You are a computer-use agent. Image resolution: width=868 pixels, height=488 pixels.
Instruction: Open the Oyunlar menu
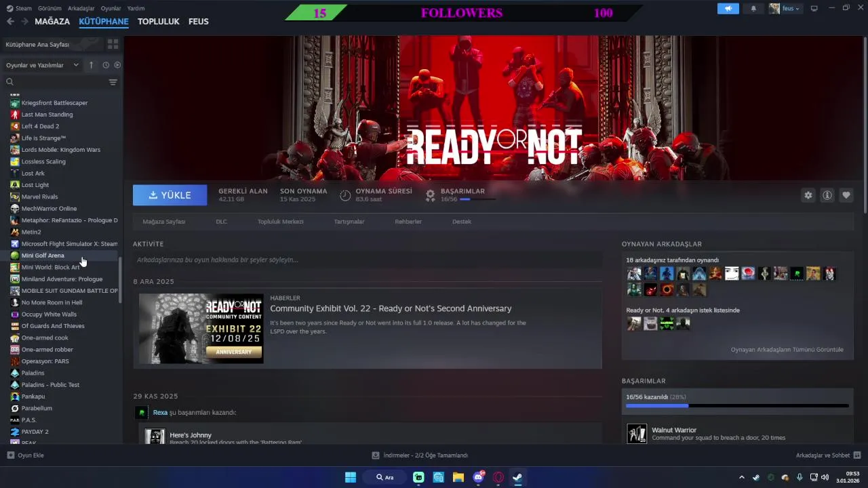click(x=111, y=8)
